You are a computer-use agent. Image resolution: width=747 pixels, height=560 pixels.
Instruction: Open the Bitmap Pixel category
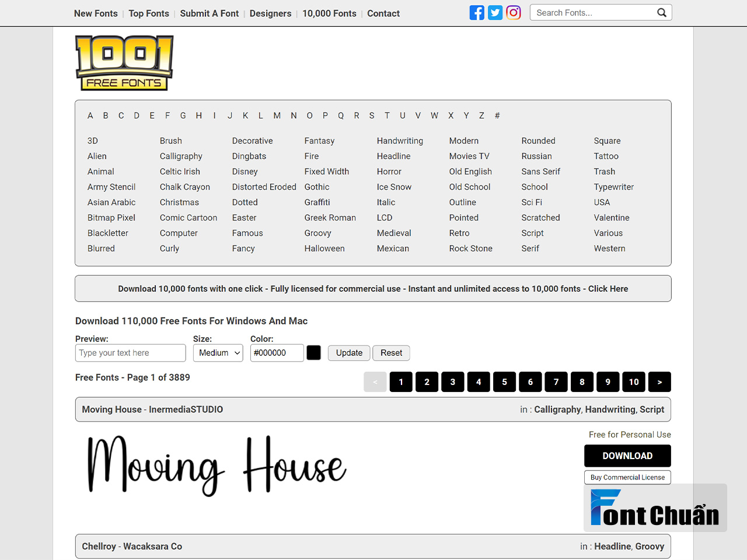(111, 218)
